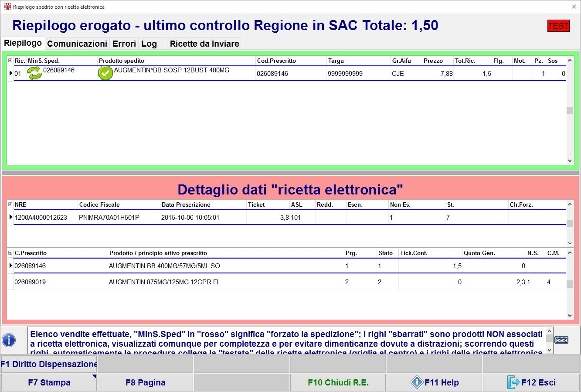The height and width of the screenshot is (392, 581).
Task: Open the Errori tab
Action: (124, 44)
